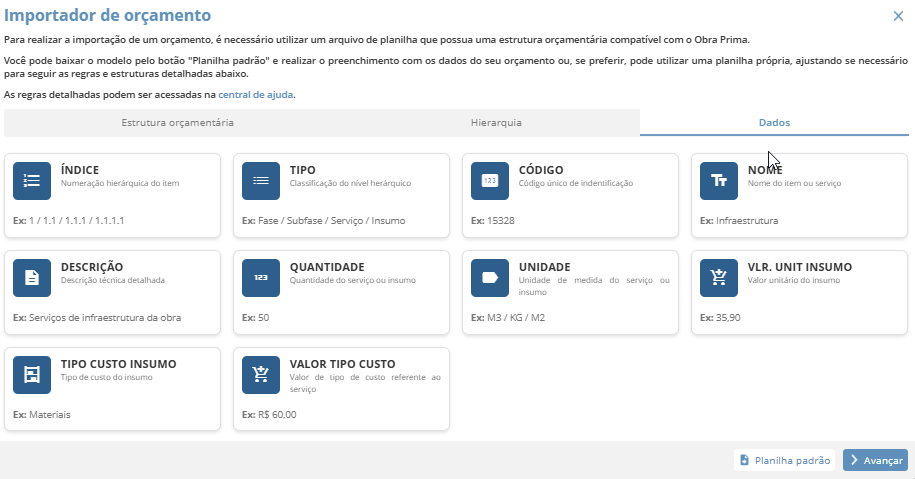The image size is (915, 479).
Task: Select the ÍNDICE card title
Action: pyautogui.click(x=80, y=170)
